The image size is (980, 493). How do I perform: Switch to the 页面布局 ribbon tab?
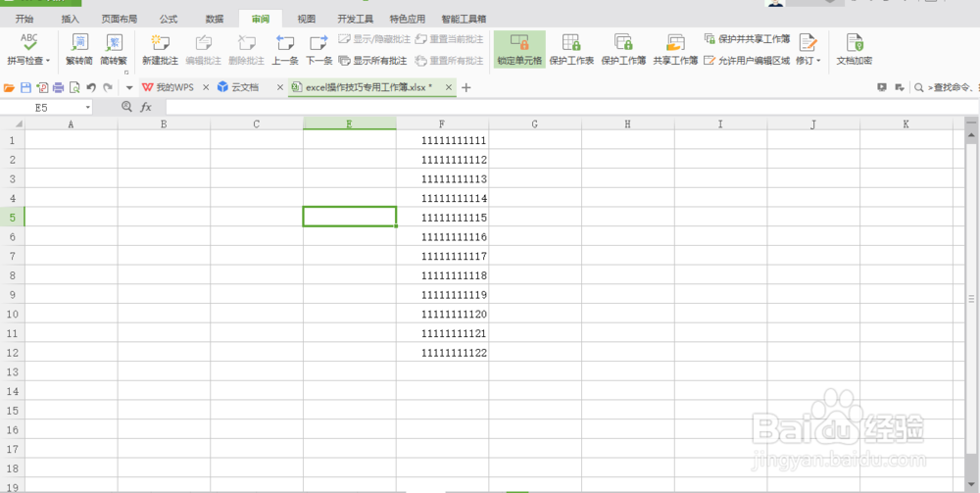coord(120,19)
